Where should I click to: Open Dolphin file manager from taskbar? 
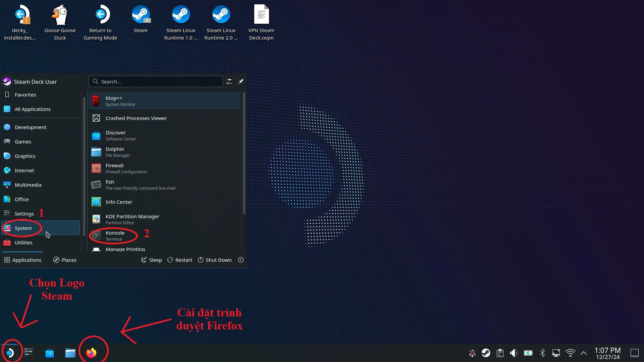(x=70, y=353)
